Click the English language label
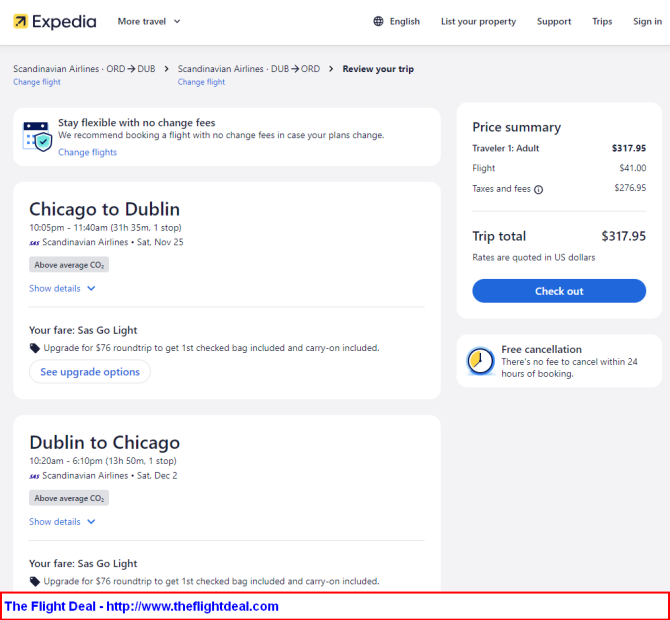The height and width of the screenshot is (620, 670). [x=404, y=21]
